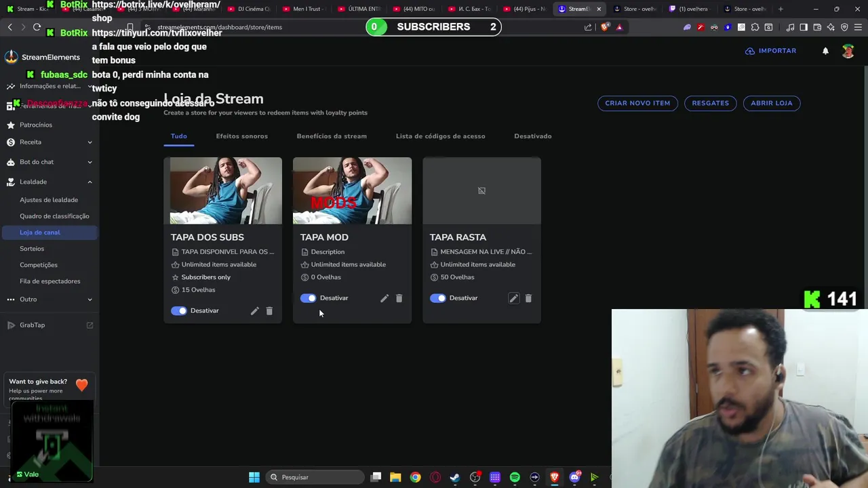868x488 pixels.
Task: Open Task View from taskbar
Action: click(376, 477)
